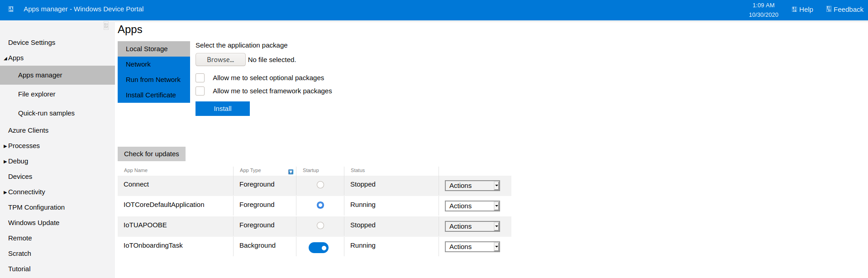Click the Install button
868x278 pixels.
(223, 109)
